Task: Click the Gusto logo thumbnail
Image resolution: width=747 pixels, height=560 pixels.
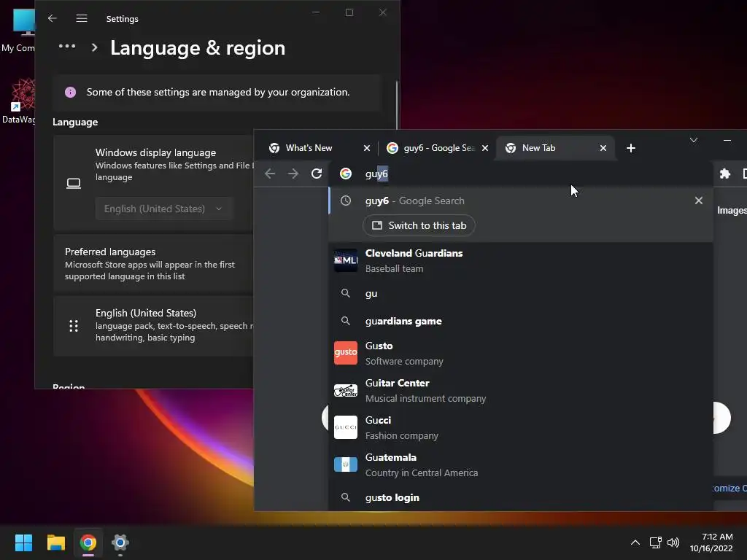Action: (346, 353)
